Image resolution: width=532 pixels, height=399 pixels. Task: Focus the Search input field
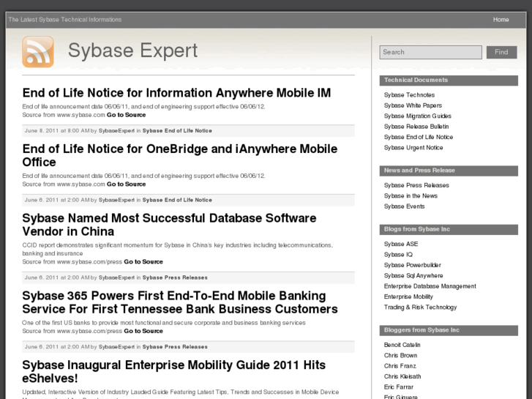[x=430, y=52]
